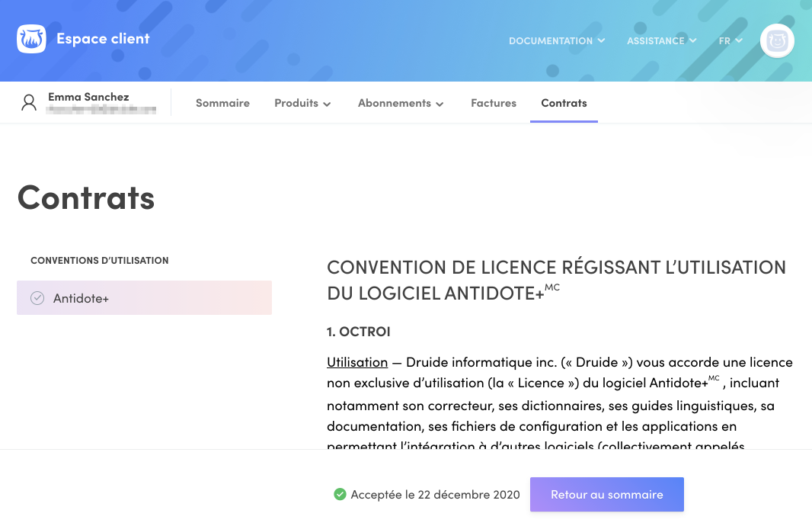Expand the Produits navigation chevron
Viewport: 812px width, 523px height.
[327, 104]
